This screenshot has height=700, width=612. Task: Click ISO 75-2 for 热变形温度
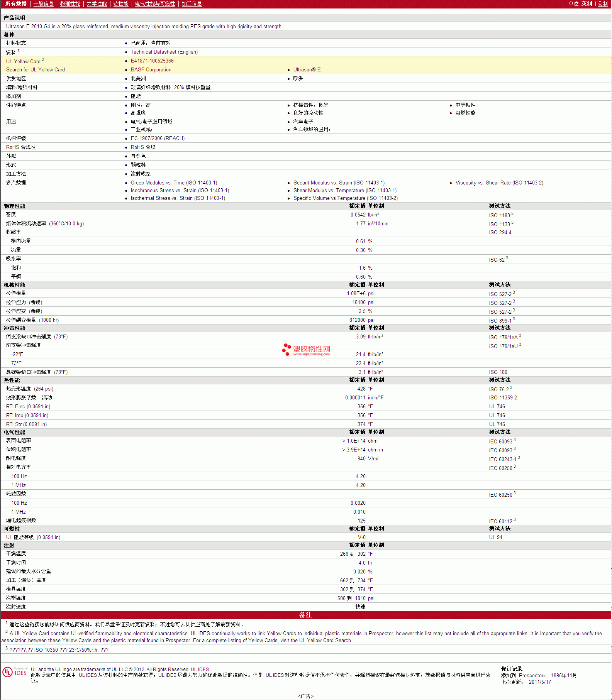(x=499, y=389)
